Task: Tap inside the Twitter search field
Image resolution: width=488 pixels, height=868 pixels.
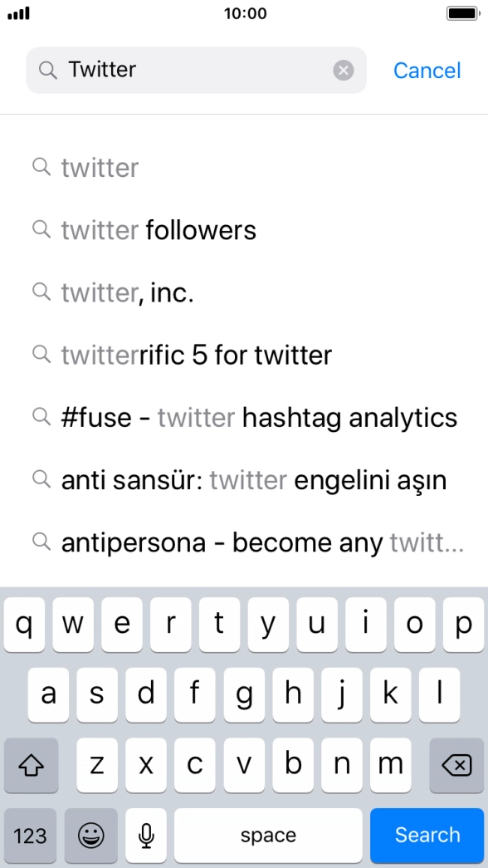Action: [196, 70]
